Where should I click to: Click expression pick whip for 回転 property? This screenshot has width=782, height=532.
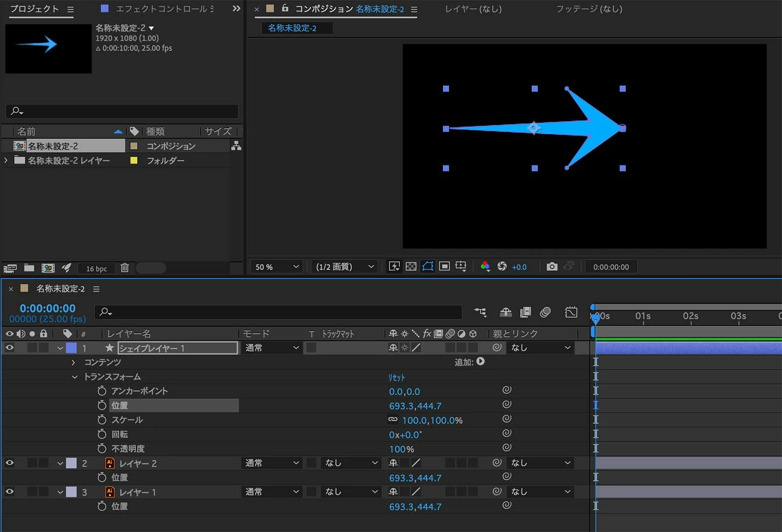507,433
